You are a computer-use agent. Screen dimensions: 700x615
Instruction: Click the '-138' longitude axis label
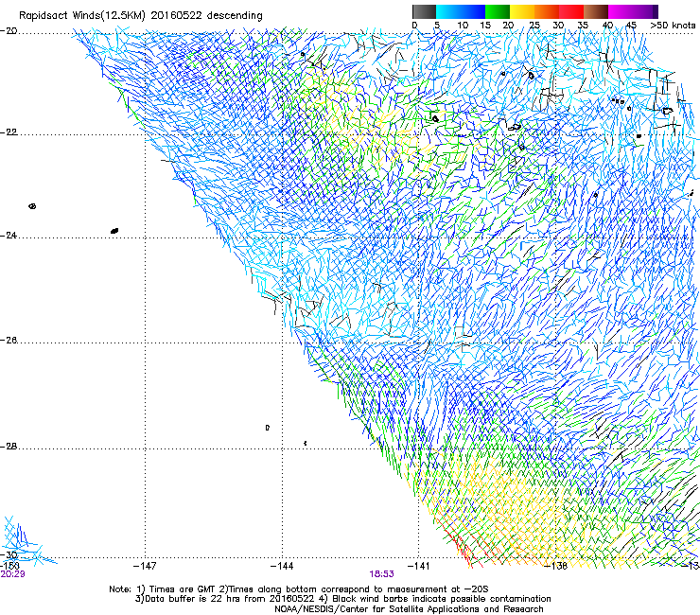coord(556,566)
